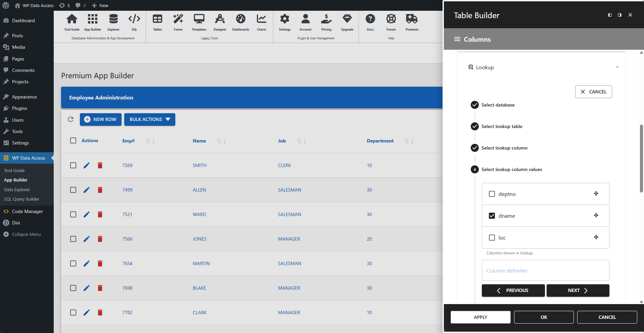Launch the Forms legacy tool
Viewport: 644px width, 333px height.
tap(178, 22)
